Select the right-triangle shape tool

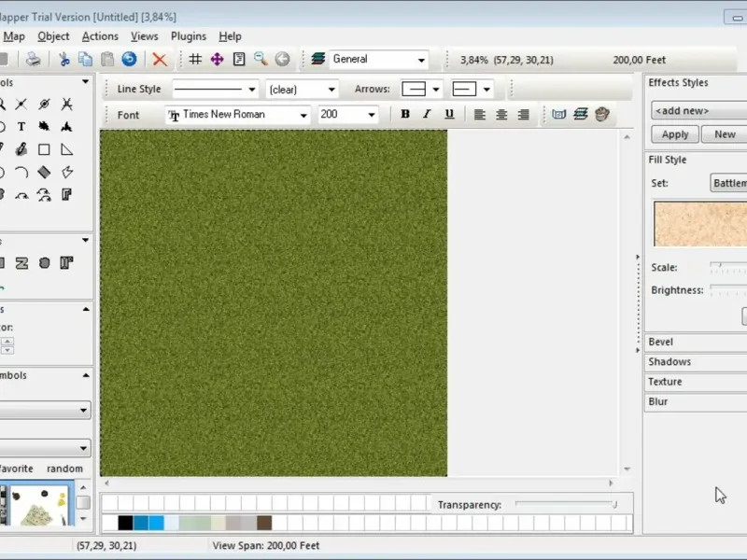tap(66, 149)
